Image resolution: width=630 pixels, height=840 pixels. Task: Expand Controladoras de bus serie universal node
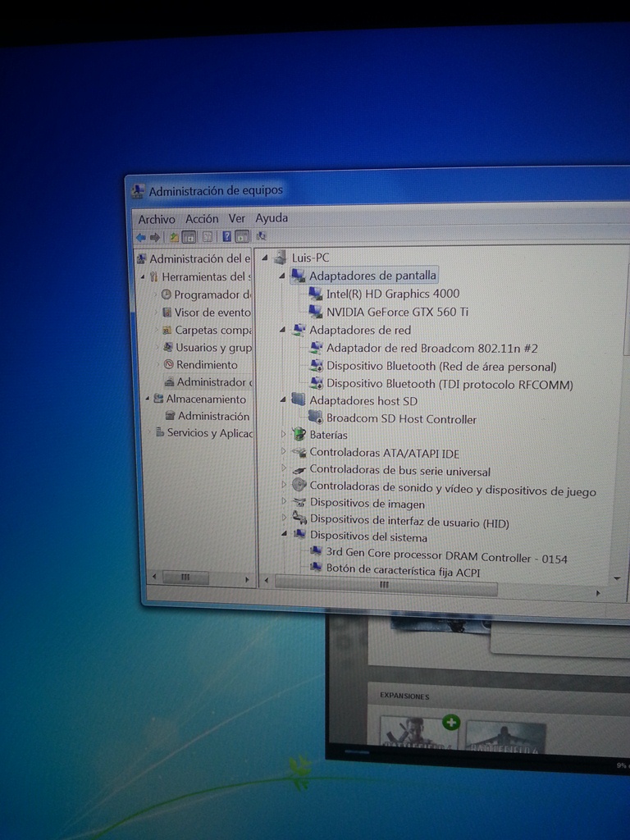(x=283, y=468)
